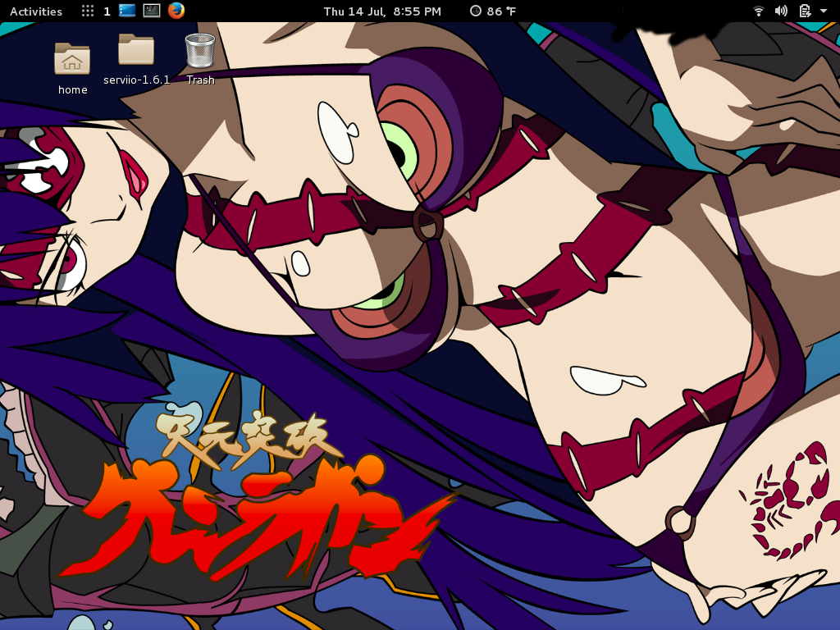
Task: Open the Activities overview
Action: coord(36,11)
